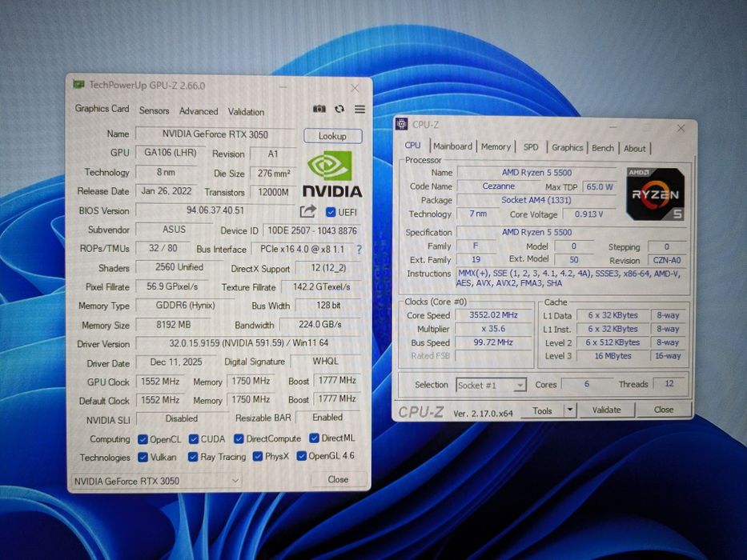Click the Close button in CPU-Z
The image size is (747, 560).
[x=664, y=409]
